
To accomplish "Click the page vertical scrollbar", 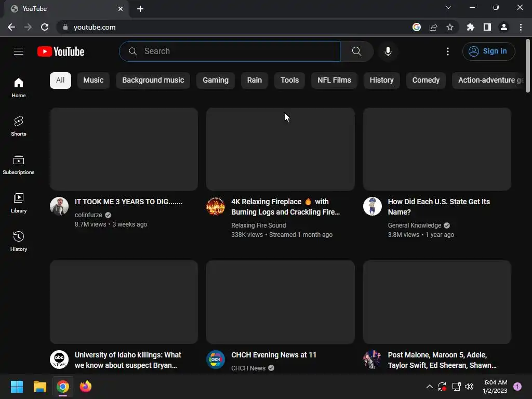I will (528, 65).
